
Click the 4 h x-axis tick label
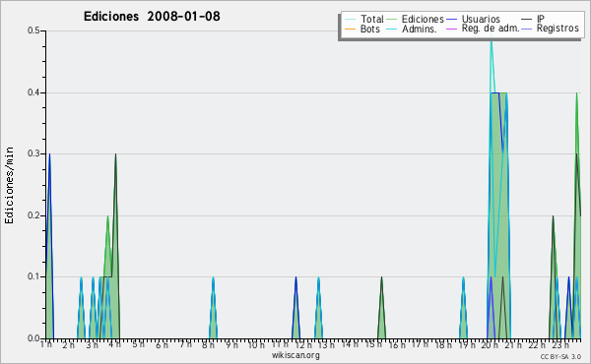(x=114, y=344)
